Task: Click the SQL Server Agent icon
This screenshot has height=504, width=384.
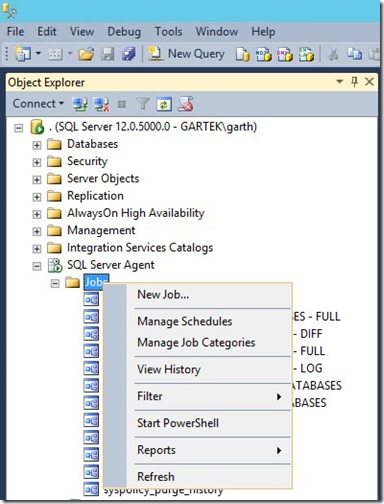Action: [x=55, y=265]
